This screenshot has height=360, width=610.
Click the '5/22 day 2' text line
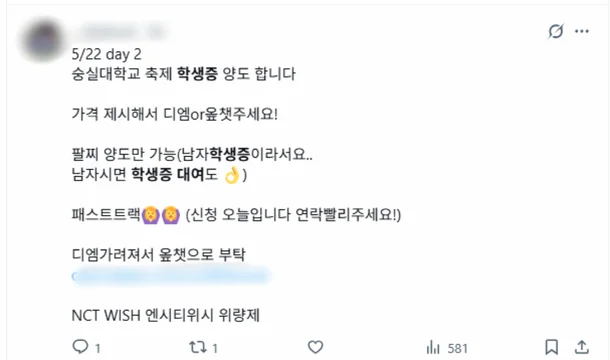coord(107,54)
